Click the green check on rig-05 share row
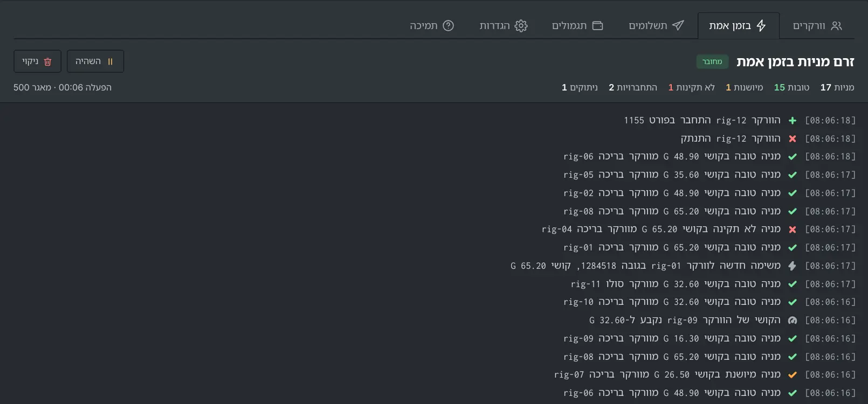Image resolution: width=868 pixels, height=404 pixels. (793, 175)
